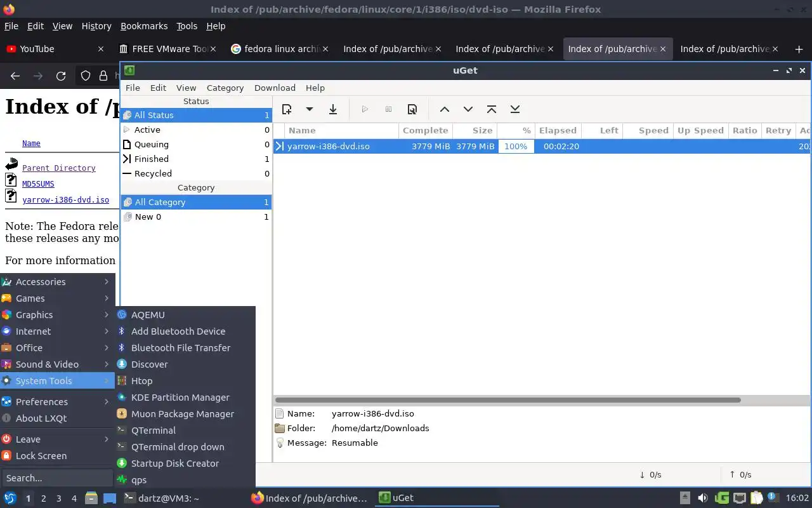Open Parent Directory link in Firefox
812x508 pixels.
coord(59,168)
